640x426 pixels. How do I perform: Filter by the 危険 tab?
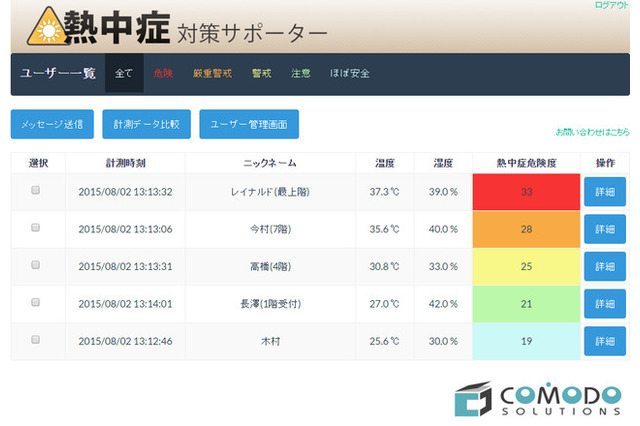(163, 73)
